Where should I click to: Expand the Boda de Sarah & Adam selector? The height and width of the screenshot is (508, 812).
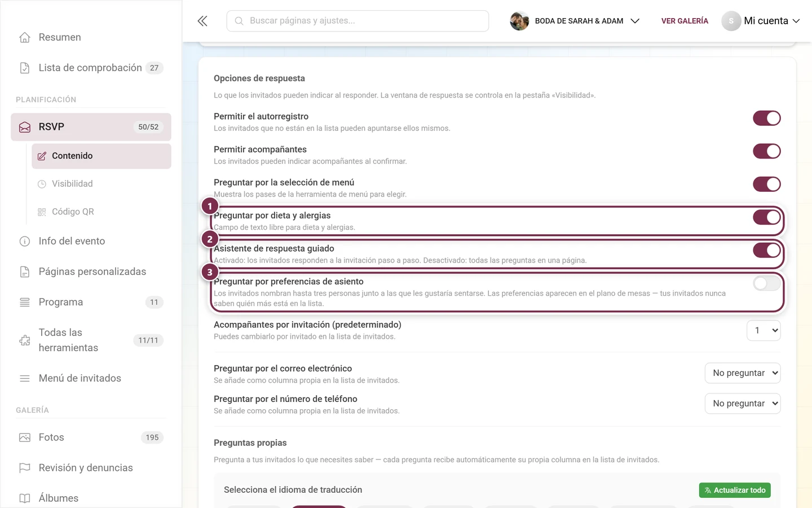(x=575, y=21)
